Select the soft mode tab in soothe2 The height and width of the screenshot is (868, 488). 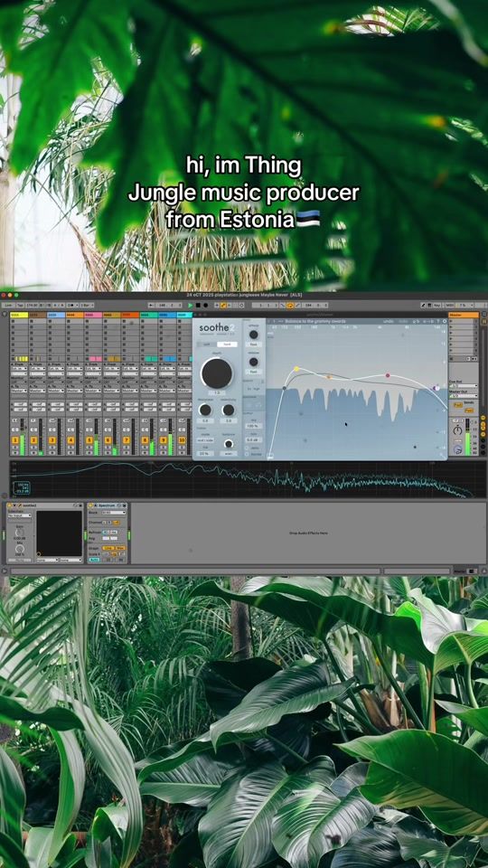click(x=207, y=344)
